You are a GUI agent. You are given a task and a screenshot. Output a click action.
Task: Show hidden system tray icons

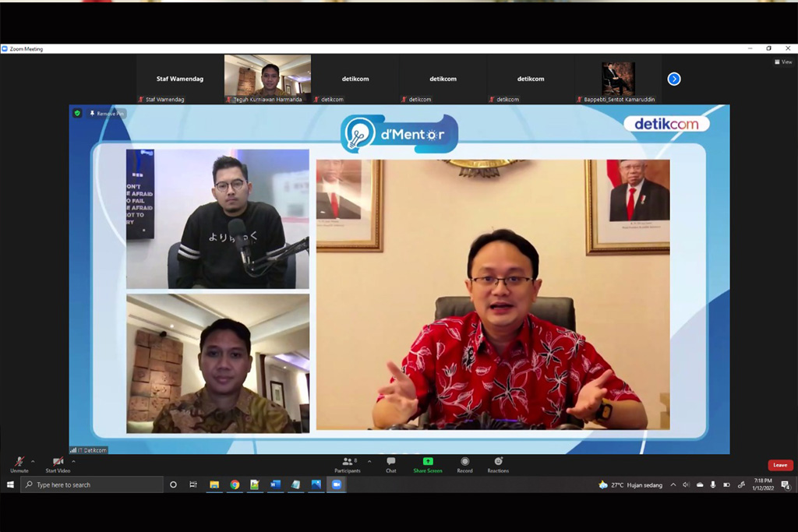(x=673, y=485)
